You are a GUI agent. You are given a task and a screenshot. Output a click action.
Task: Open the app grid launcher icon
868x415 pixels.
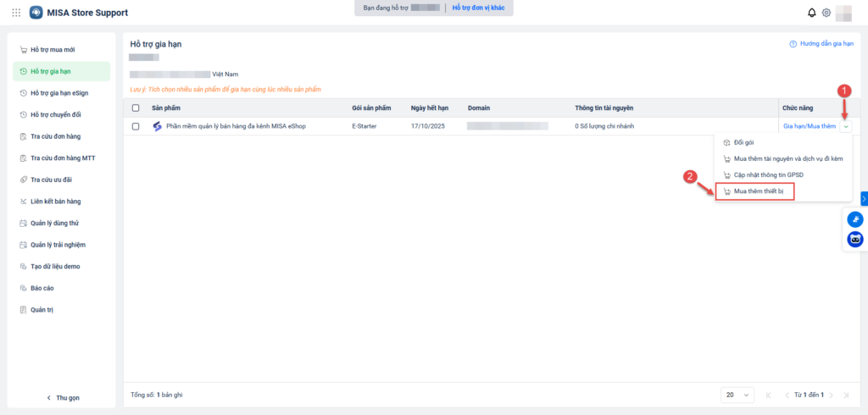[17, 12]
